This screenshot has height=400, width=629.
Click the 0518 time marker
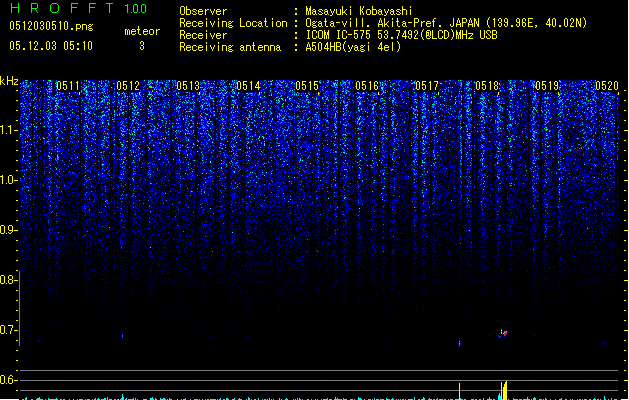coord(487,86)
